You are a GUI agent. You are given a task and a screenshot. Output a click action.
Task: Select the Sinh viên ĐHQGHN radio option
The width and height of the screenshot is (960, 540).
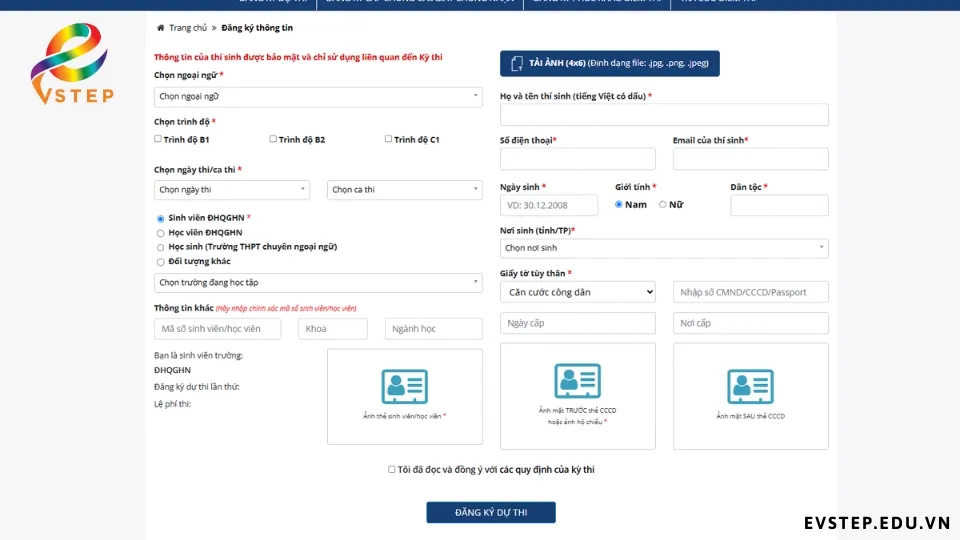click(x=160, y=219)
